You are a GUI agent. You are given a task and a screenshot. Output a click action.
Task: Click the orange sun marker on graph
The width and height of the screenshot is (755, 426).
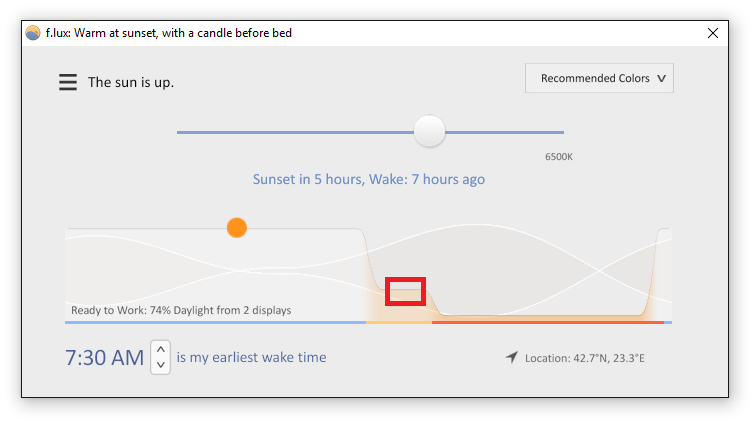point(237,228)
